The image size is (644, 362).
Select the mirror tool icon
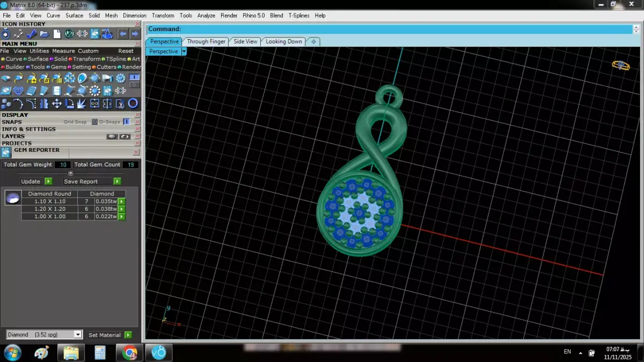point(44,104)
